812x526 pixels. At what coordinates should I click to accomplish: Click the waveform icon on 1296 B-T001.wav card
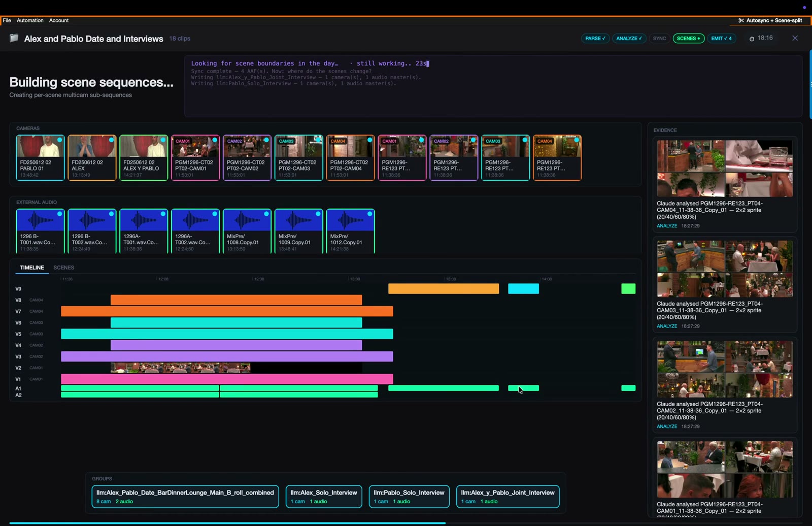[40, 220]
